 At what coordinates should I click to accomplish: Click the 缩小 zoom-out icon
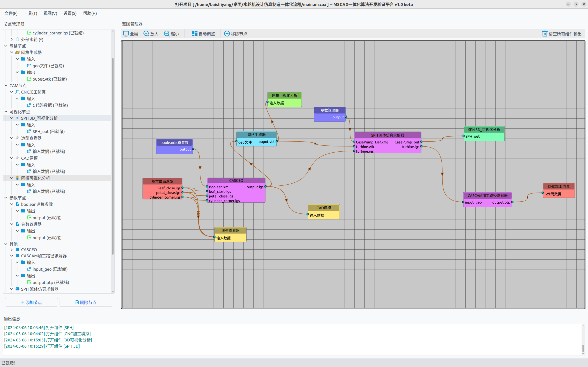point(166,34)
